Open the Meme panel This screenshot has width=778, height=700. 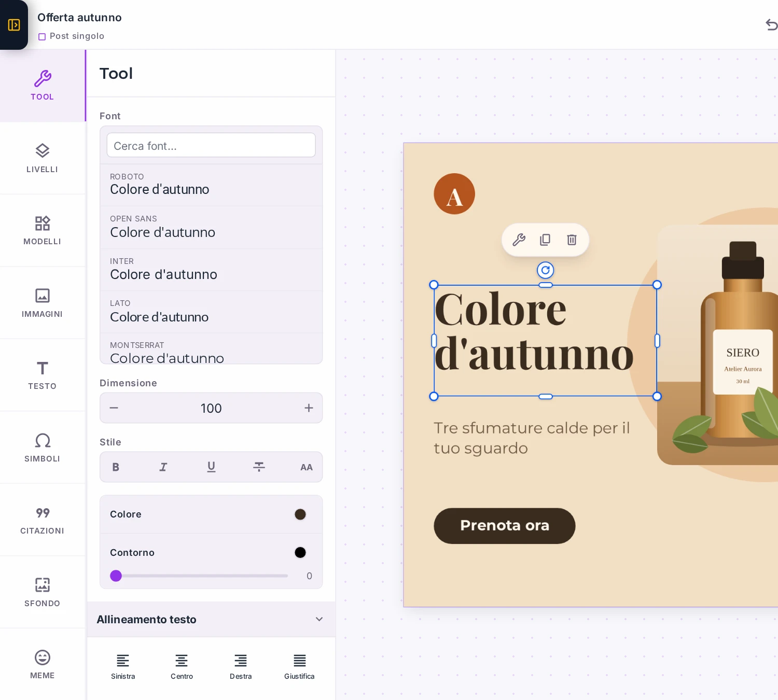[43, 664]
